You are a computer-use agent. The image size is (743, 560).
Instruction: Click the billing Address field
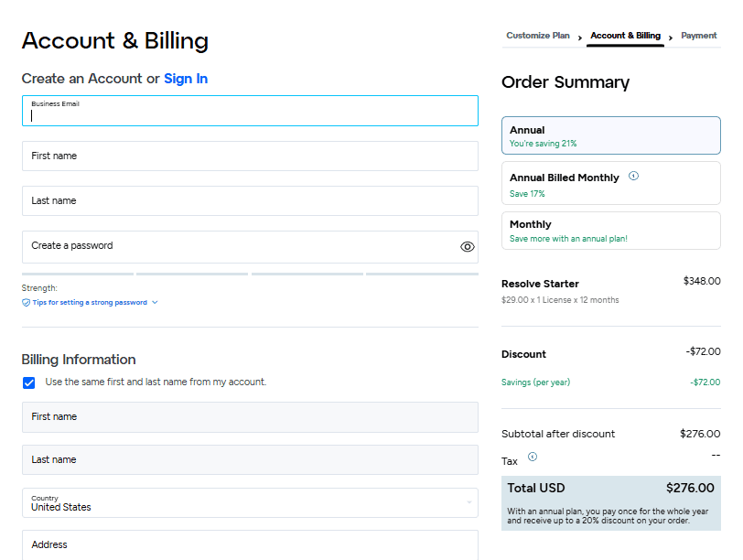(x=250, y=544)
